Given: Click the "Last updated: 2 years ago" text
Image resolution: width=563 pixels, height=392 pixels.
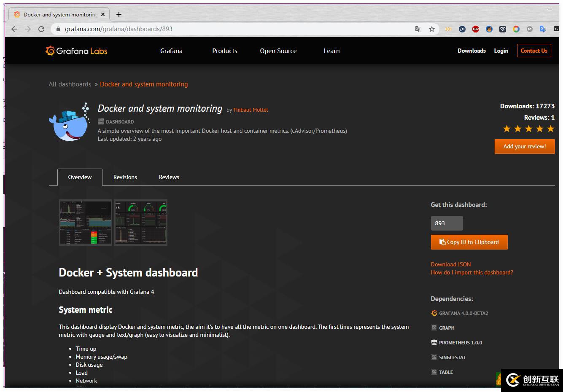Looking at the screenshot, I should pyautogui.click(x=129, y=139).
